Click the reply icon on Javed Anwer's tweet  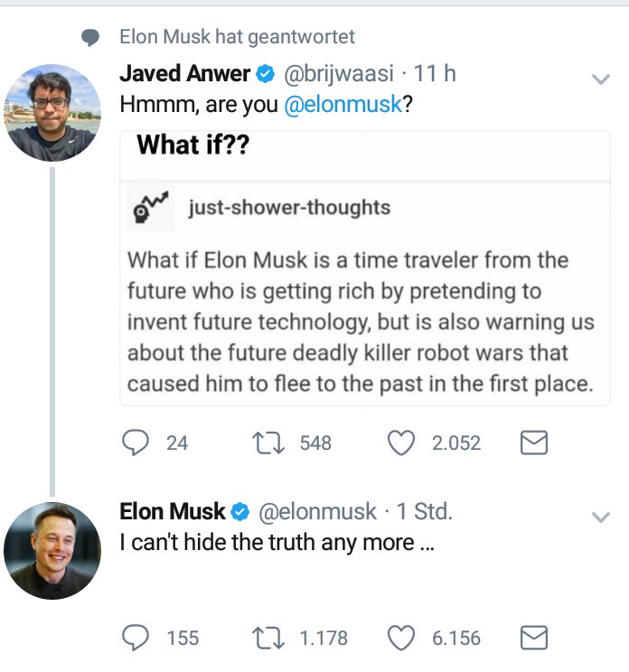click(x=136, y=443)
